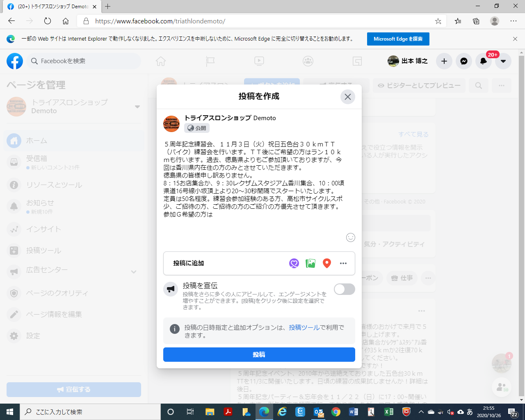Open Pages flag icon in top bar
Viewport: 525px width, 420px height.
click(x=210, y=61)
